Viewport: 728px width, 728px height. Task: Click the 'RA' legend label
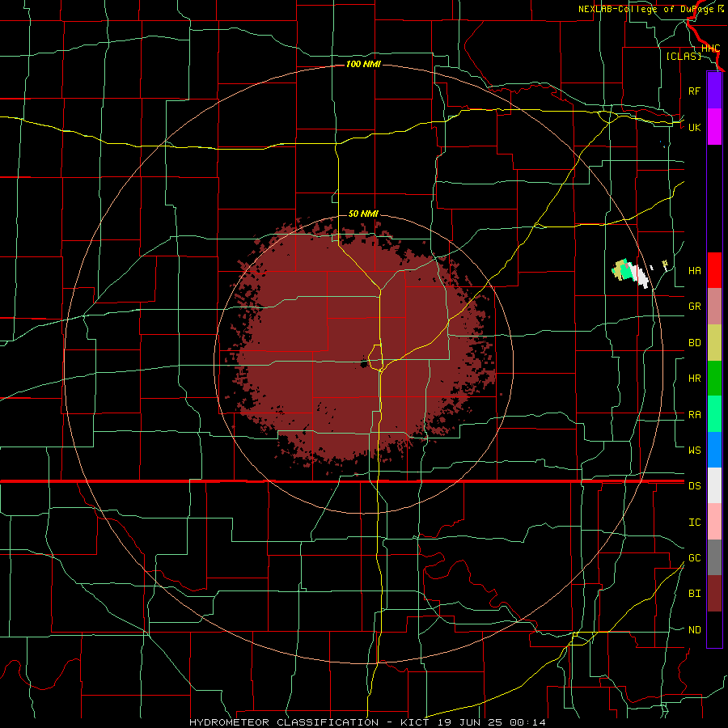tap(694, 415)
